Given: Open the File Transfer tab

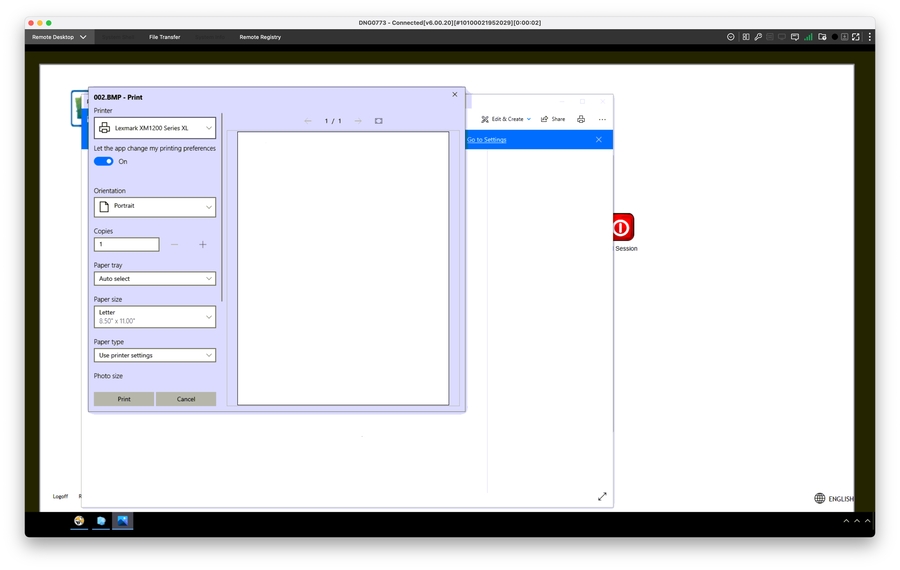Looking at the screenshot, I should click(x=165, y=37).
